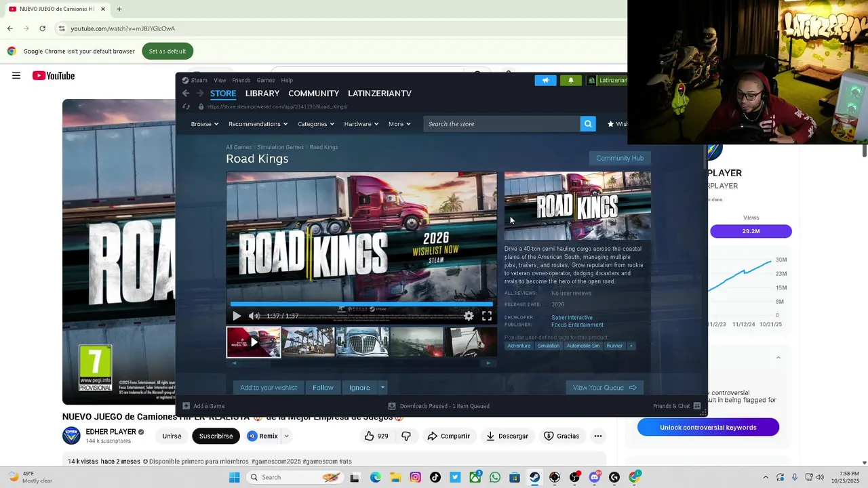The width and height of the screenshot is (868, 488).
Task: Click the YouTube logo
Action: 54,76
